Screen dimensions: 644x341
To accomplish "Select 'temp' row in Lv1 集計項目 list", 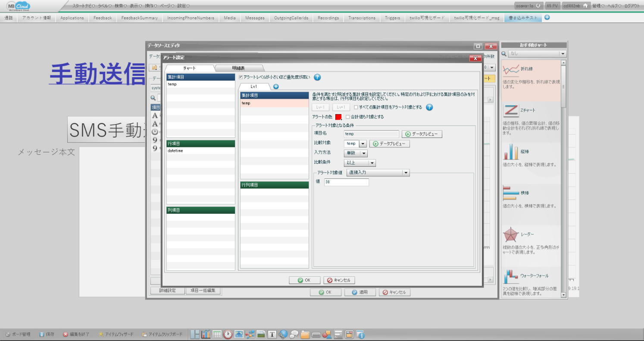I will [x=275, y=103].
